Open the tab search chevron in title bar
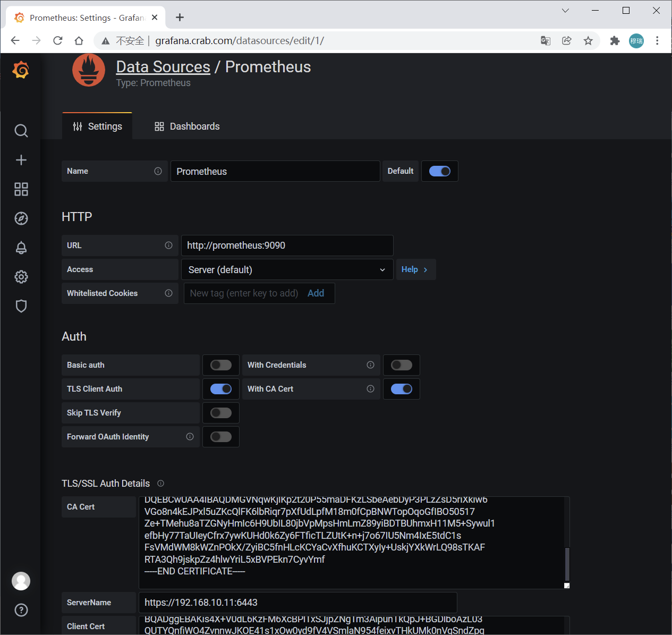The image size is (672, 635). (565, 11)
